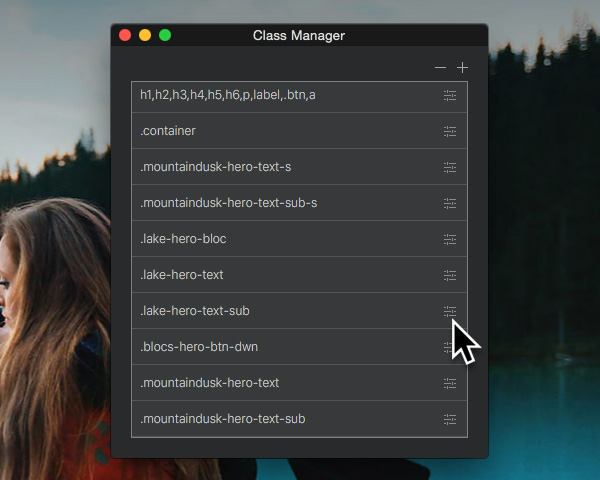Select the .blocs-hero-btn-dwn class
The image size is (600, 480).
click(x=299, y=347)
